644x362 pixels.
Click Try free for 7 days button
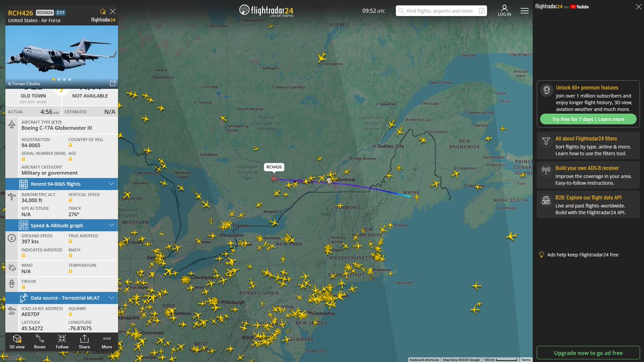coord(588,119)
